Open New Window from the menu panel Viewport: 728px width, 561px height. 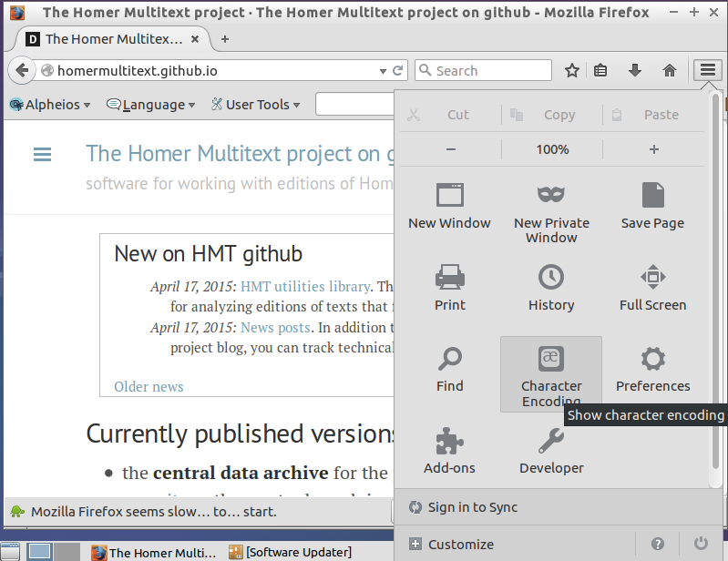(x=449, y=206)
